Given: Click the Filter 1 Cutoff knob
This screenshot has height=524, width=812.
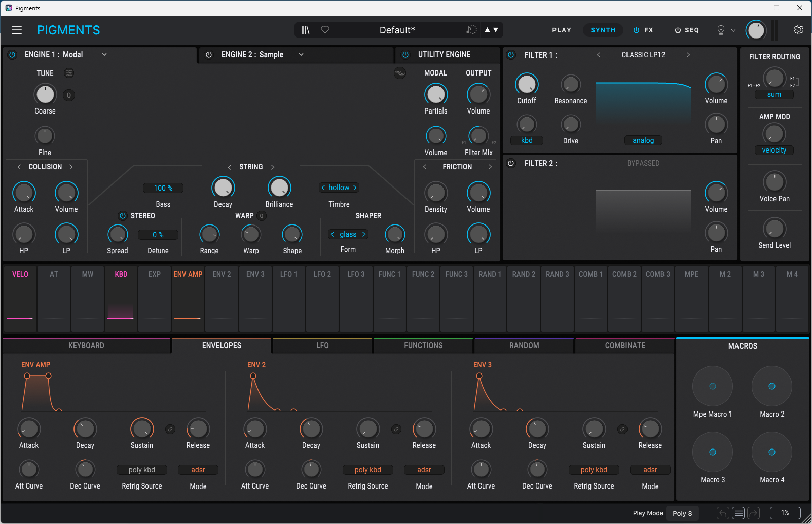Looking at the screenshot, I should click(527, 84).
